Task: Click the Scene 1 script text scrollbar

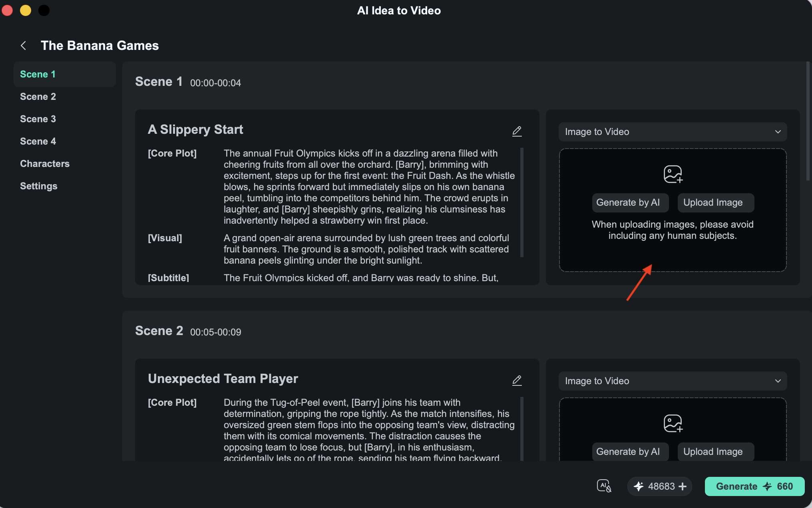Action: (522, 202)
